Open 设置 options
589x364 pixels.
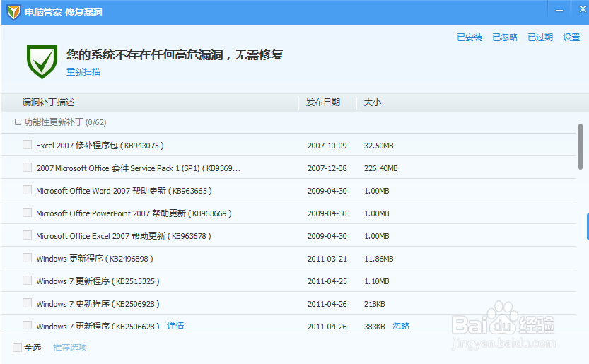(x=571, y=37)
